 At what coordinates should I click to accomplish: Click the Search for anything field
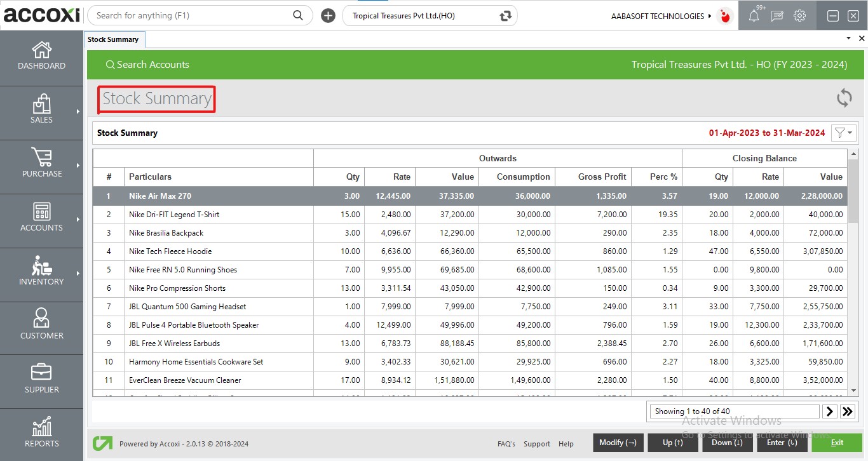(x=191, y=15)
